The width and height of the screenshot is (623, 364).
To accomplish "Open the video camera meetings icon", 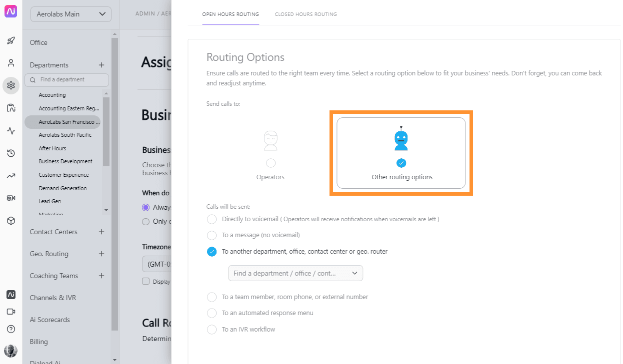I will [x=11, y=312].
